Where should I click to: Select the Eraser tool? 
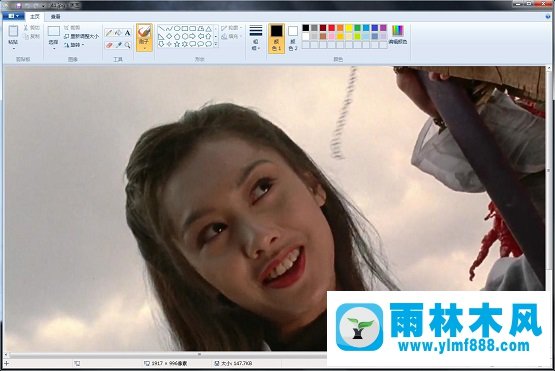click(109, 45)
